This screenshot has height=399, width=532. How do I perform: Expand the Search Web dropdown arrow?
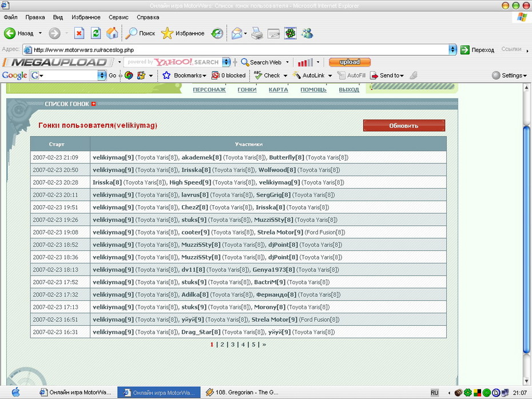[287, 62]
